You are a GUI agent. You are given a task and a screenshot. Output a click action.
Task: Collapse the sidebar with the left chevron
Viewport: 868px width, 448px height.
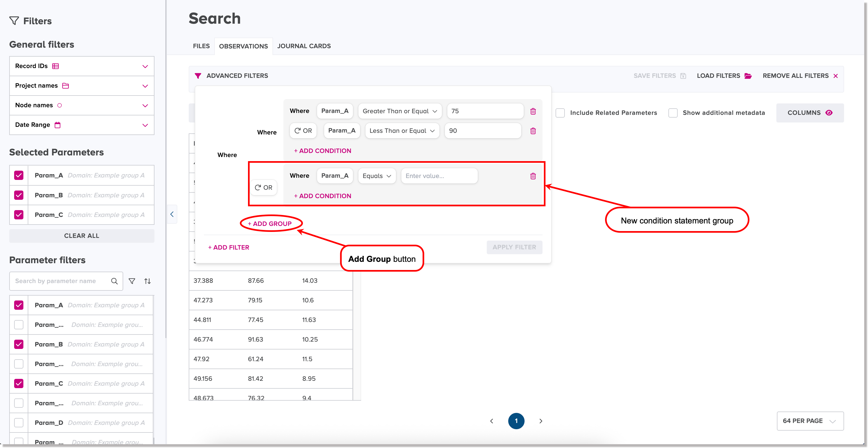172,214
